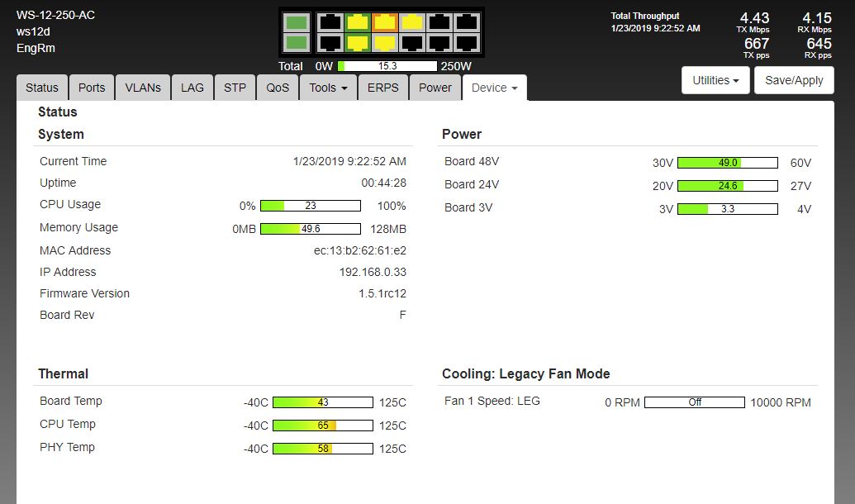Click the bottom-right black Ethernet port
This screenshot has height=504, width=855.
[467, 42]
